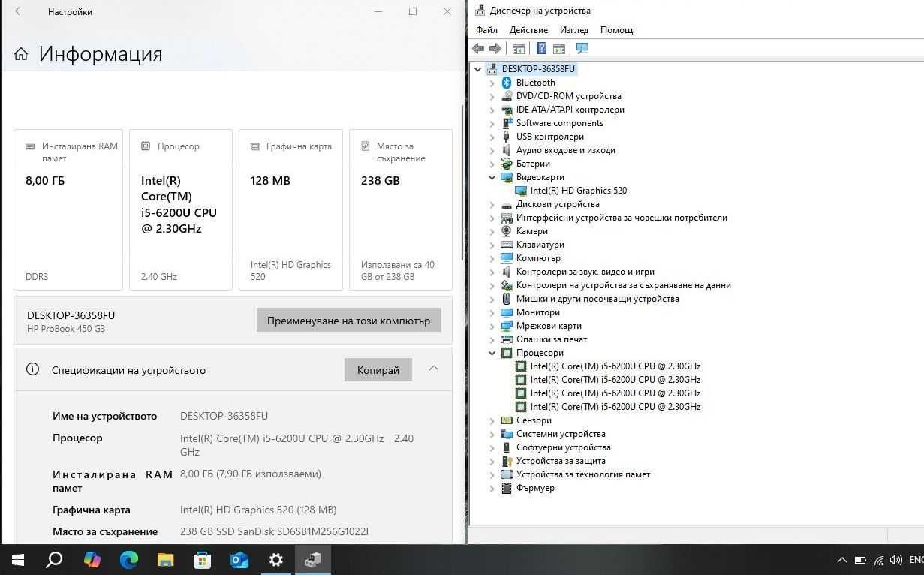The image size is (924, 575).
Task: Expand the Системни устройства node
Action: pyautogui.click(x=492, y=434)
